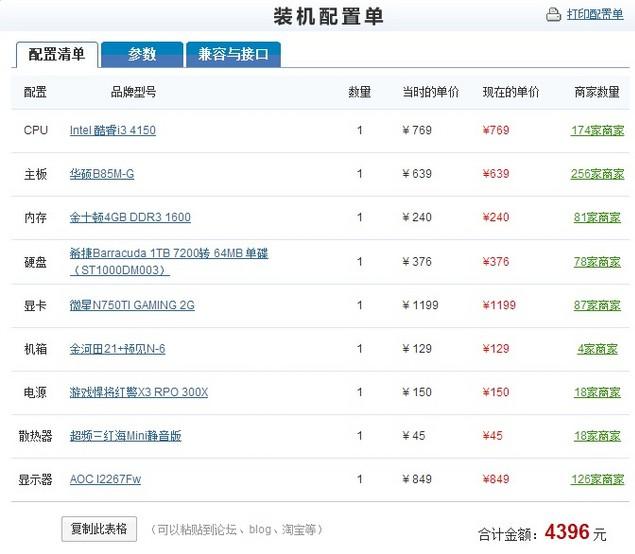
Task: Select the 配置清单 tab
Action: click(57, 54)
